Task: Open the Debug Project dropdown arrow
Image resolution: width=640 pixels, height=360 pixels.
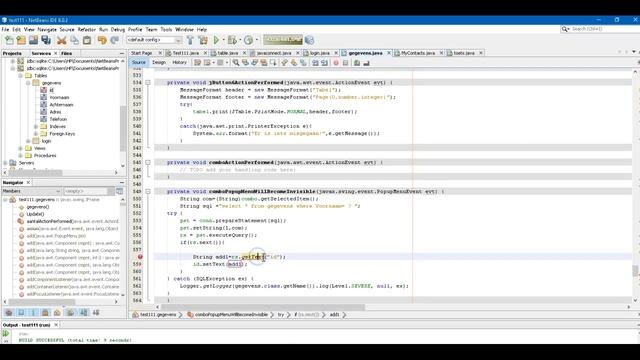Action: [x=240, y=40]
